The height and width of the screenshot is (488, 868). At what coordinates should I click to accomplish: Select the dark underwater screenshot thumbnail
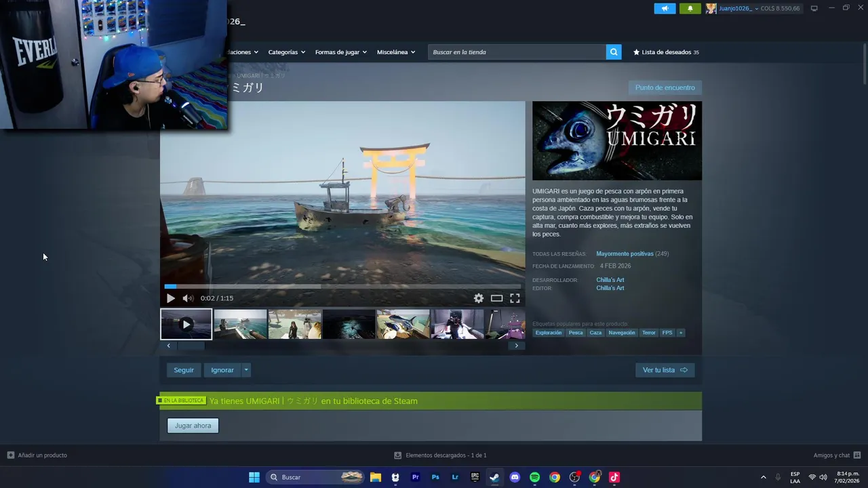[x=349, y=324]
